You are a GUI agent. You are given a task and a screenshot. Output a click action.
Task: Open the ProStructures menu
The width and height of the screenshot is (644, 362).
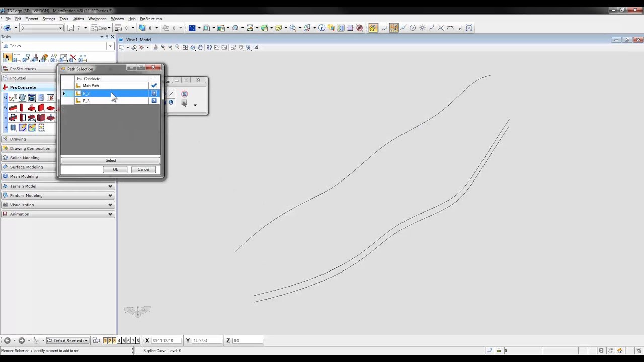[151, 19]
